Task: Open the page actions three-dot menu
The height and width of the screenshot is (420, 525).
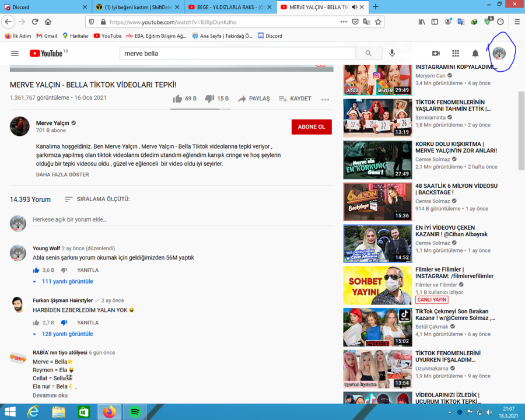Action: coord(344,22)
